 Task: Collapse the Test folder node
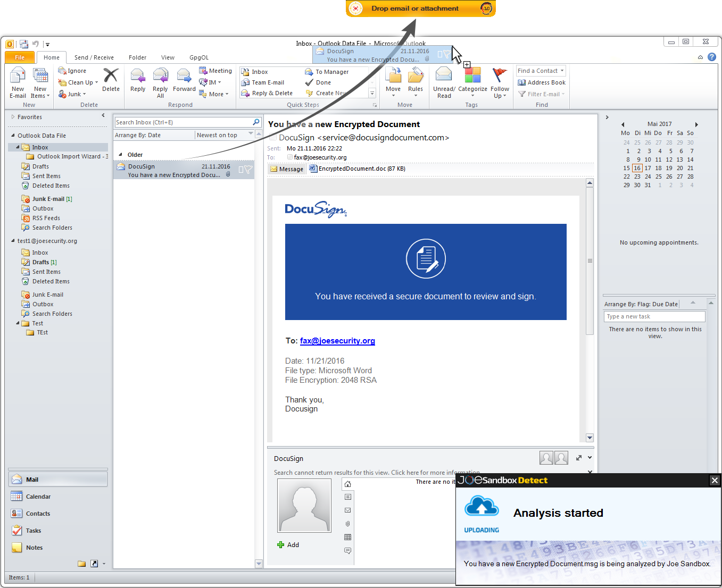(x=18, y=323)
